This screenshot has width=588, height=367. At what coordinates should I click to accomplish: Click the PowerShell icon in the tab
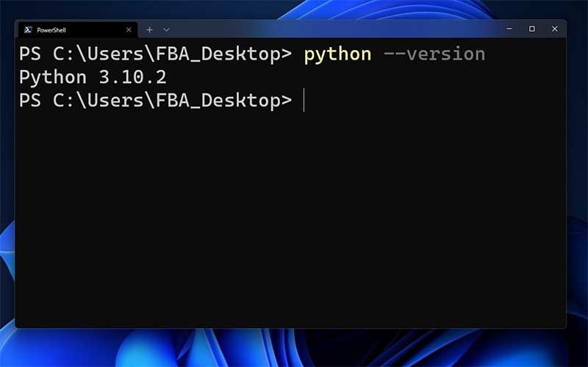pyautogui.click(x=28, y=29)
